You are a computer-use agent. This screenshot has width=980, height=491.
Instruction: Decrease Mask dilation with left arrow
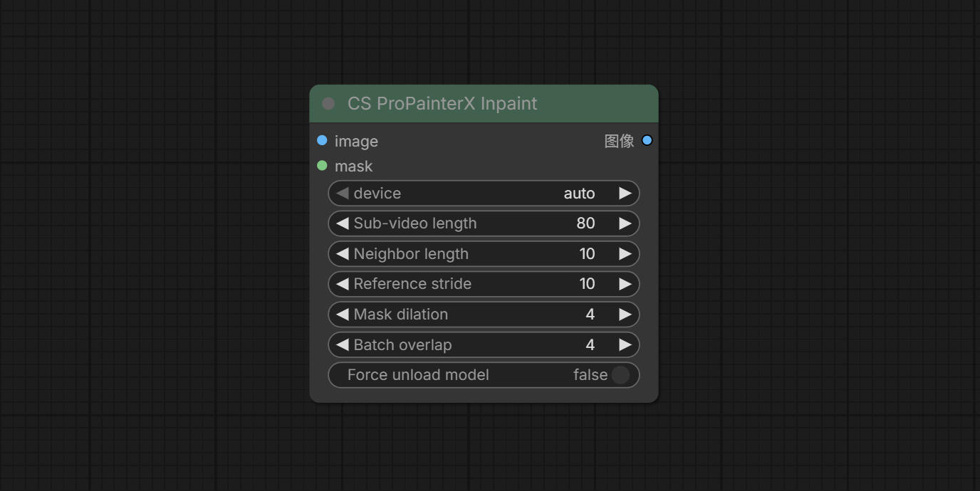pyautogui.click(x=342, y=315)
